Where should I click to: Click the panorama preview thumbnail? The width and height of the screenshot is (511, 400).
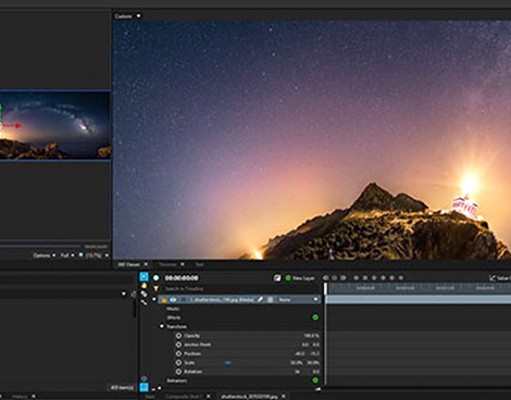55,125
